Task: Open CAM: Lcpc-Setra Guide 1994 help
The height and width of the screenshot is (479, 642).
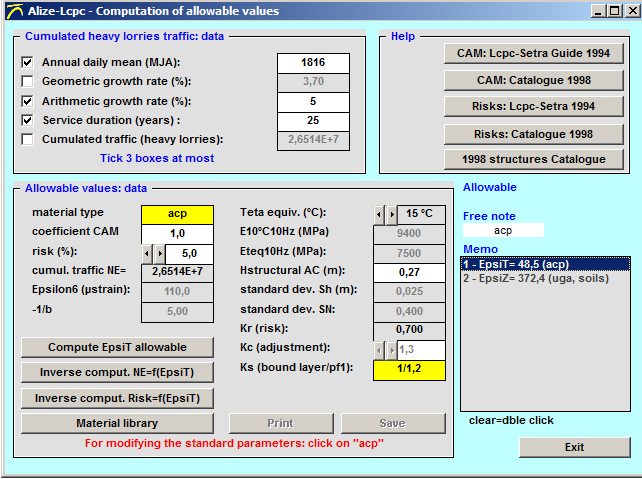Action: click(x=533, y=53)
